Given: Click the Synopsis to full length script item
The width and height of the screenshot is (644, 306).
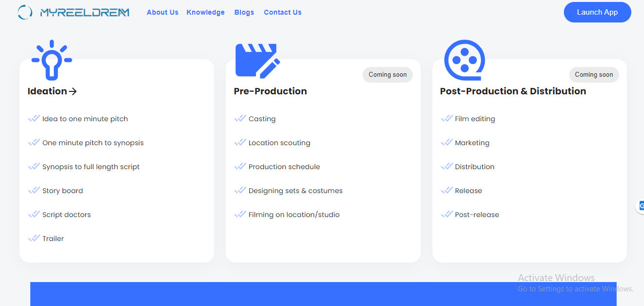Looking at the screenshot, I should [x=91, y=167].
